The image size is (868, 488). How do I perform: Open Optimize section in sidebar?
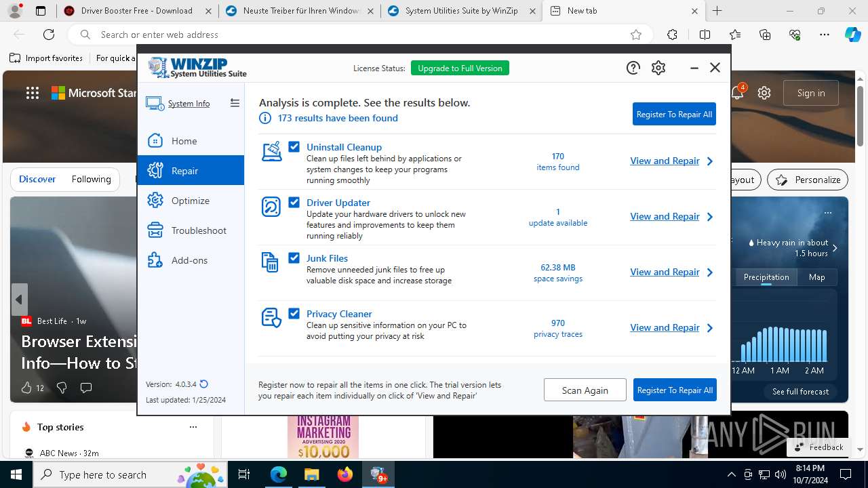tap(191, 201)
